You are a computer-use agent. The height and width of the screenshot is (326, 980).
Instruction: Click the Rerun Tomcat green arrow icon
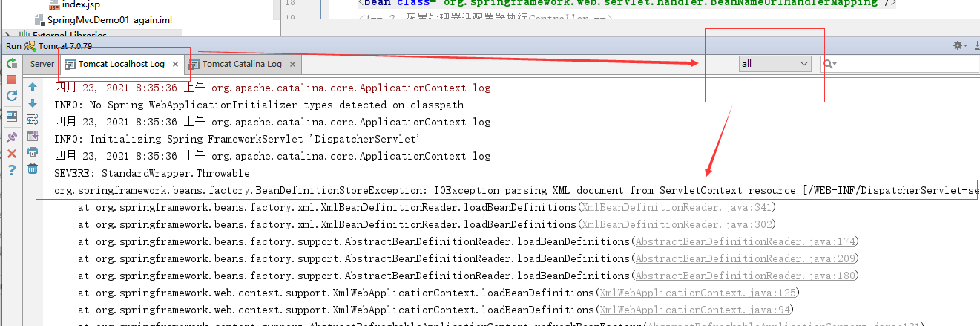(x=12, y=64)
